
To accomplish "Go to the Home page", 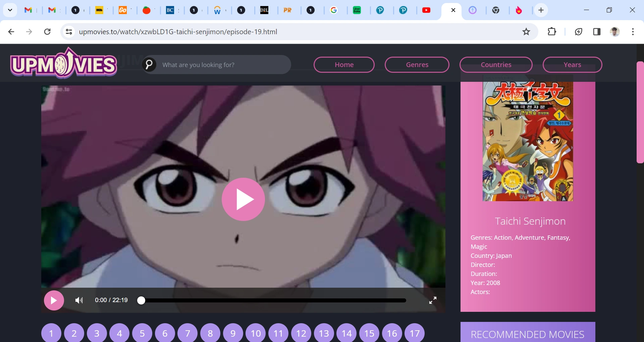I will click(x=344, y=65).
